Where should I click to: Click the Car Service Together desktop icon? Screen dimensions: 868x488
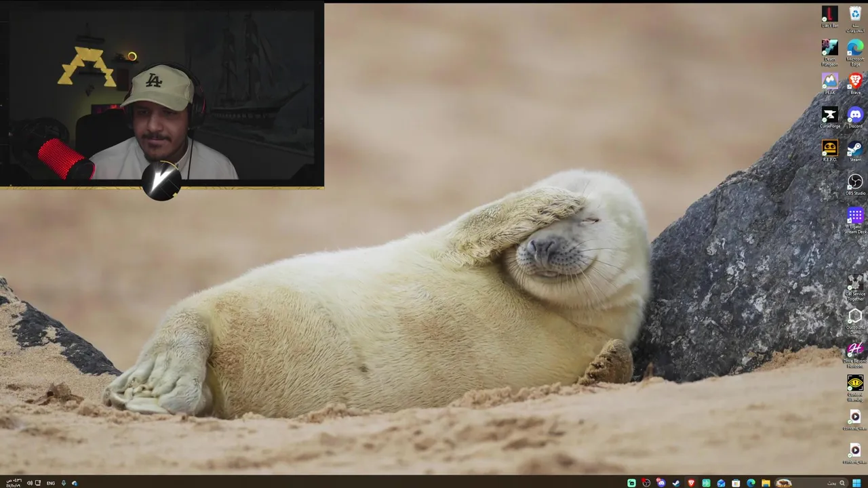pyautogui.click(x=855, y=288)
